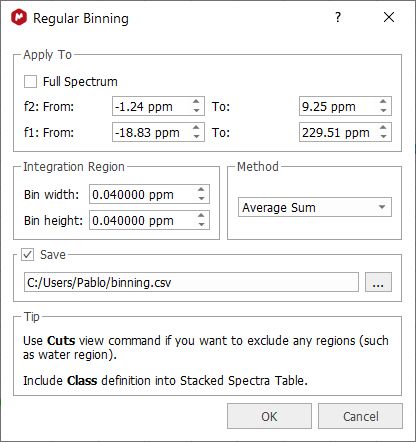Click the Mnova logo icon in title bar
This screenshot has width=416, height=442.
[19, 17]
